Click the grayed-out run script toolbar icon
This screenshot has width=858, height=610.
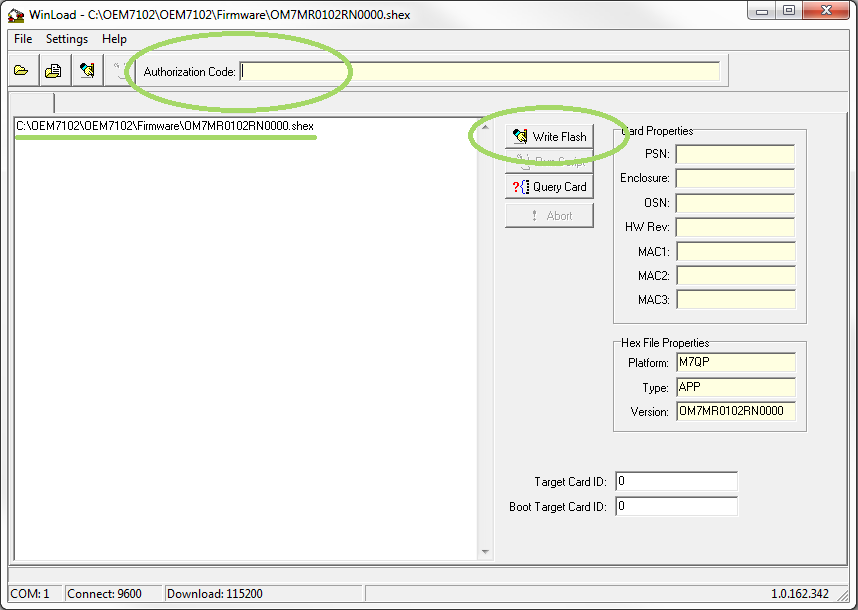119,71
